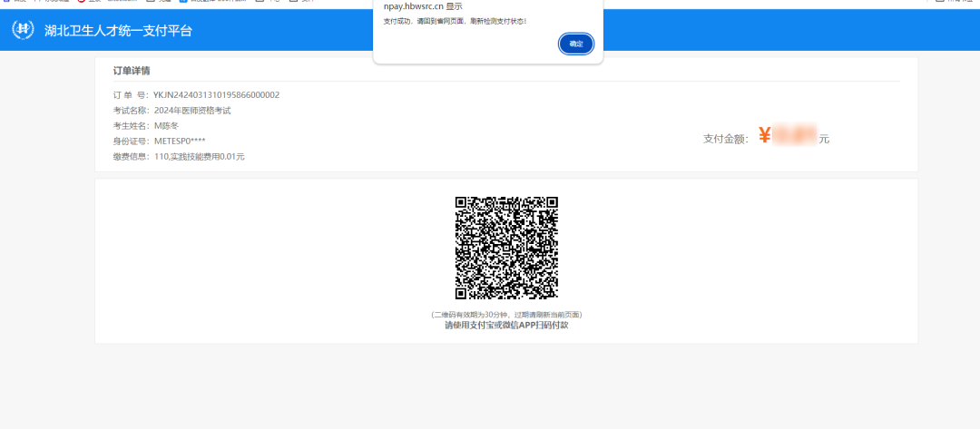Click the blue bookmark icon in the bookmarks bar
980x429 pixels.
(183, 2)
